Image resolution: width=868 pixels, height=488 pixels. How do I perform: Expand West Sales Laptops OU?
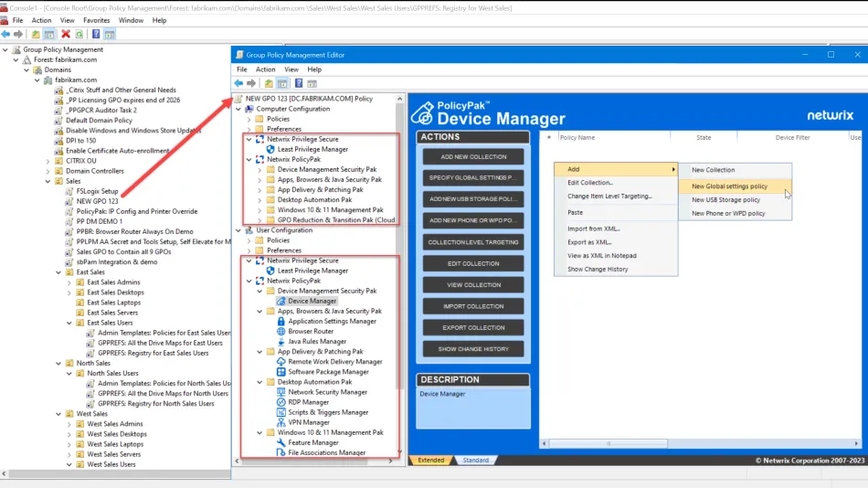[x=70, y=444]
